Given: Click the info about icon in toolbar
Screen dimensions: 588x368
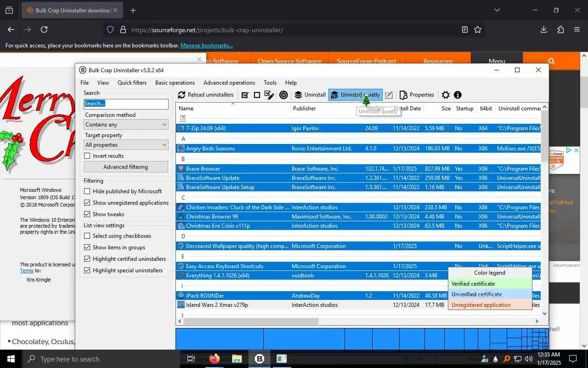Looking at the screenshot, I should (458, 95).
